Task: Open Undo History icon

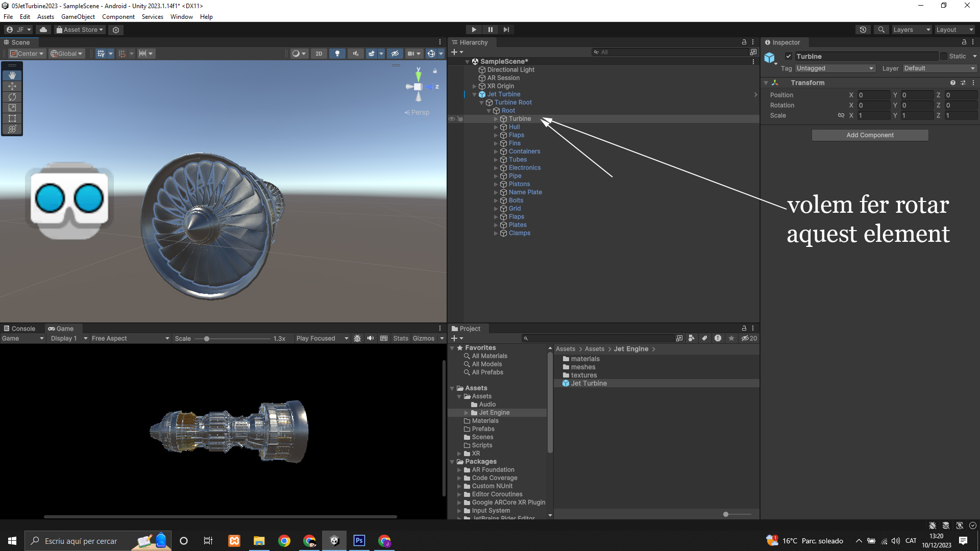Action: pos(863,30)
